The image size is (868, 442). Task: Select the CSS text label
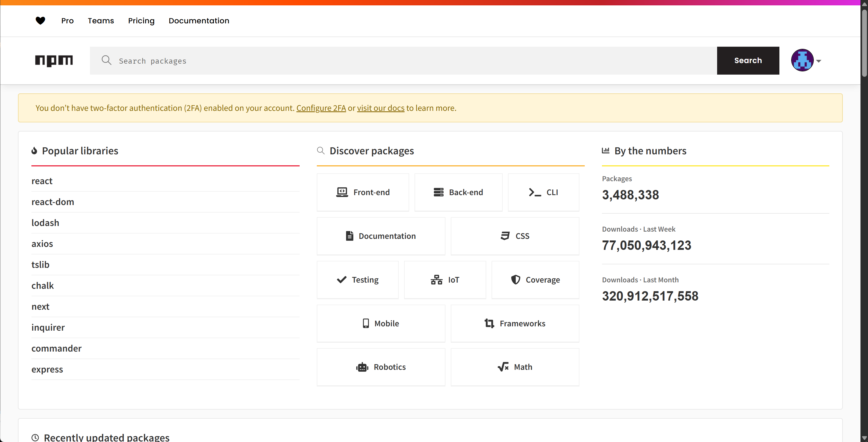[x=522, y=236]
